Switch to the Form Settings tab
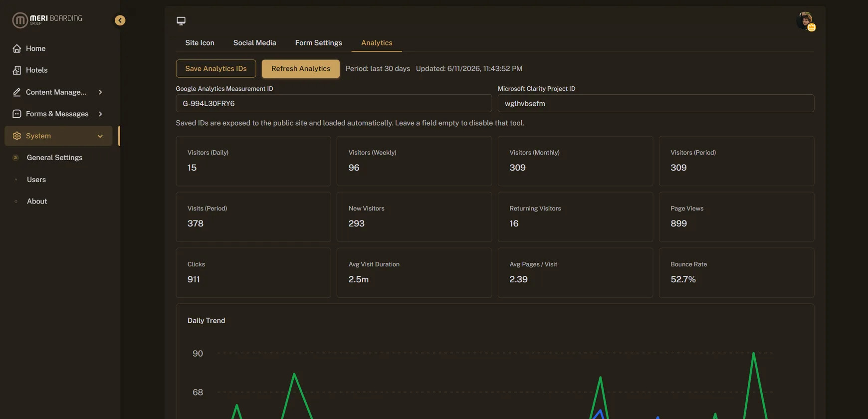 tap(318, 43)
